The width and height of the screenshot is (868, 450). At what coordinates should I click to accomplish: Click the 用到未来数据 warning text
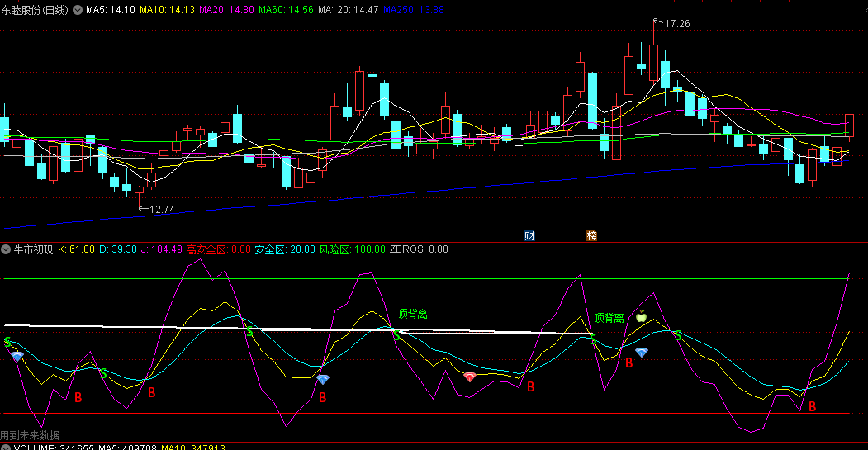click(30, 436)
